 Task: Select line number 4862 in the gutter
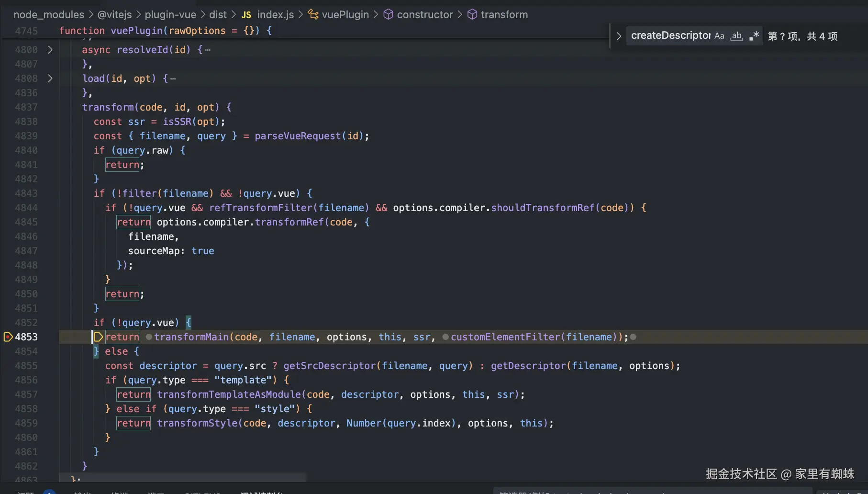coord(26,466)
